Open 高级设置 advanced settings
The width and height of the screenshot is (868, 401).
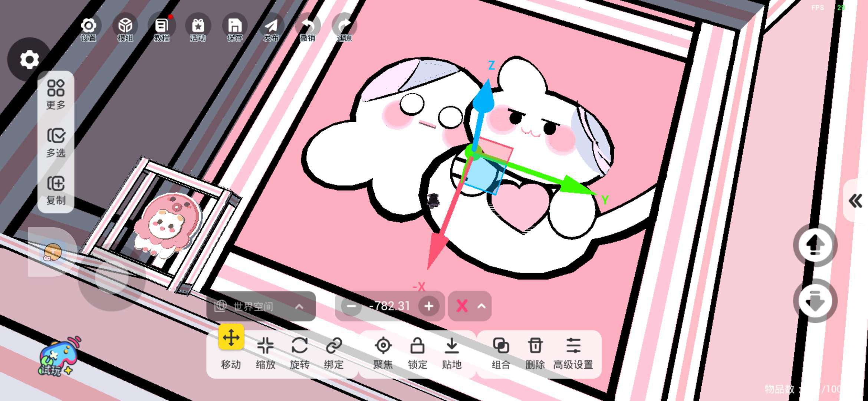(573, 346)
